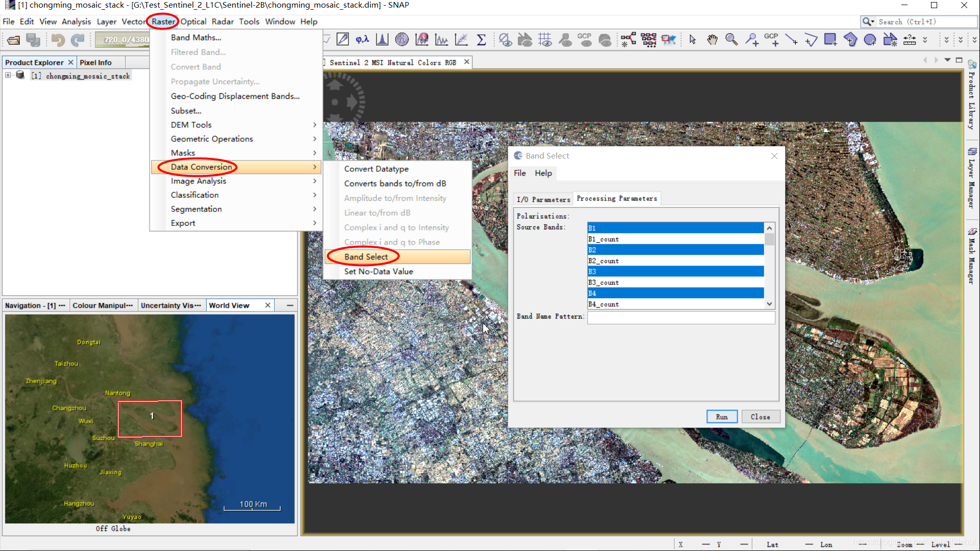Viewport: 980px width, 551px height.
Task: Open File menu in Band Select dialog
Action: click(519, 173)
